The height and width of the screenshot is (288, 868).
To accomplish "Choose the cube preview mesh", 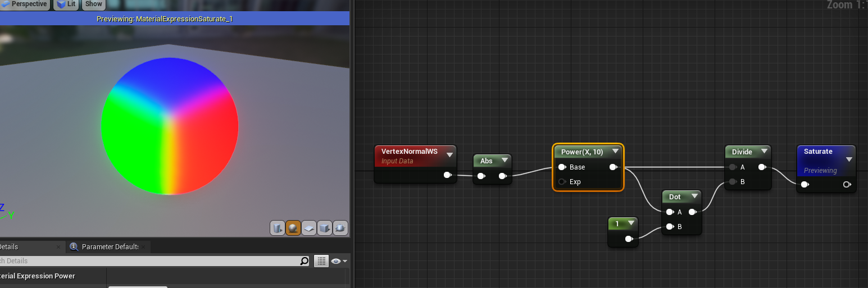I will [x=324, y=228].
